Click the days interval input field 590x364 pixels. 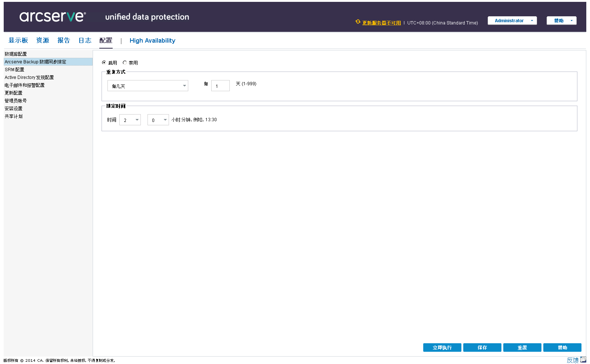point(220,86)
